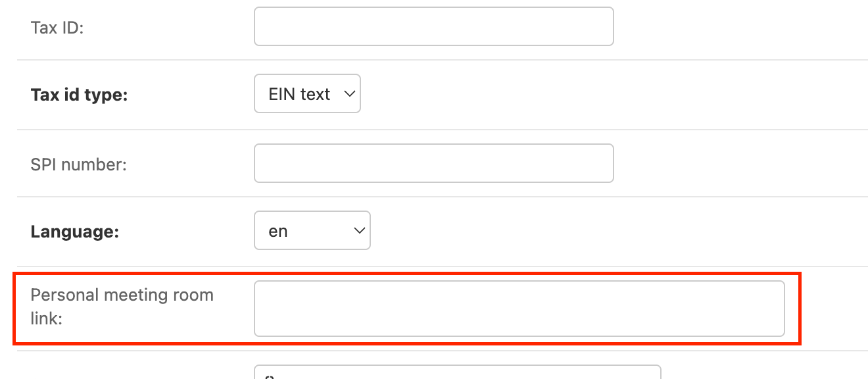The image size is (868, 379).
Task: Click the Language selector's chevron arrow
Action: point(359,231)
